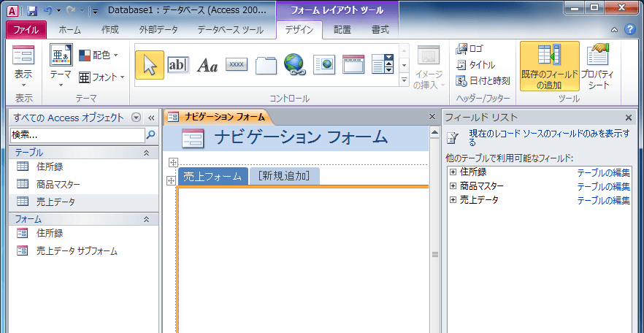
Task: Click テーブルの編集 link for 住所録
Action: (x=603, y=173)
